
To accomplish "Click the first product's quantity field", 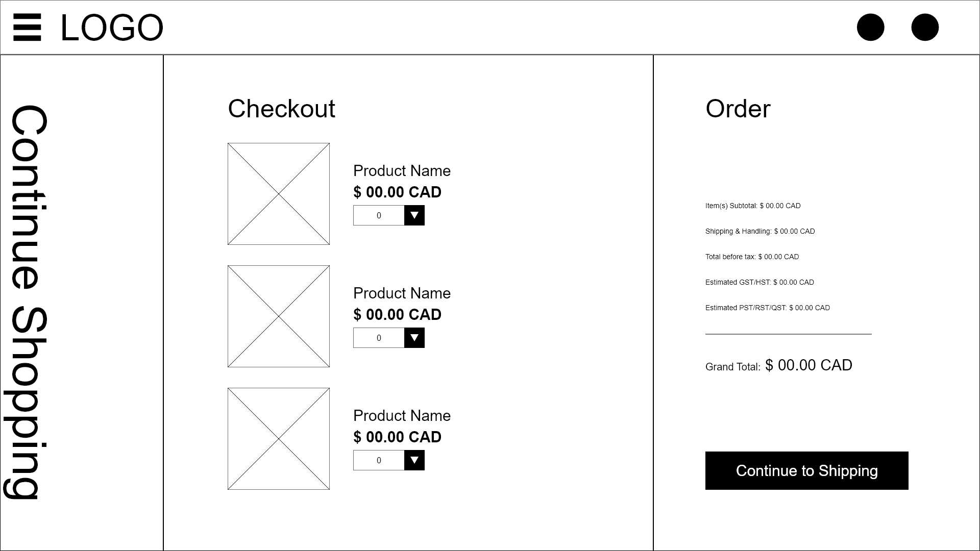I will (379, 215).
